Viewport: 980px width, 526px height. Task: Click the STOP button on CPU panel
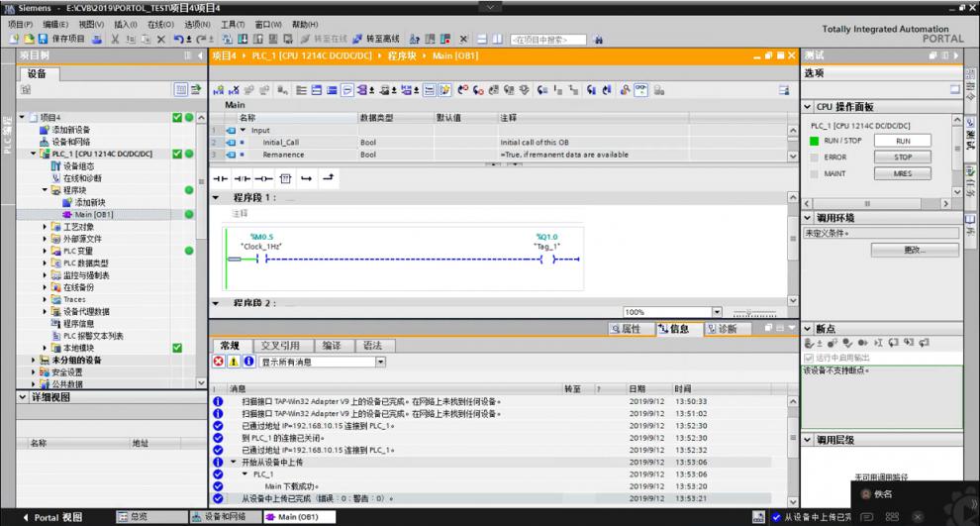click(903, 157)
